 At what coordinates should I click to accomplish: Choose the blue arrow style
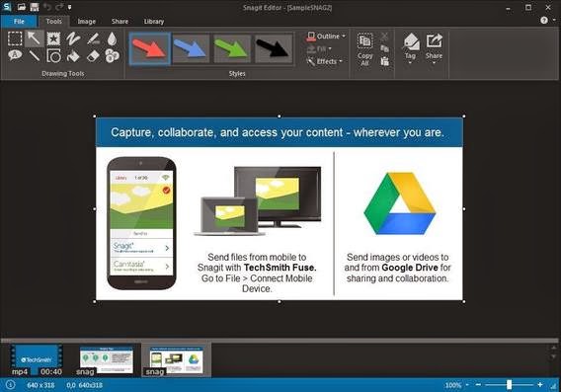pos(191,48)
